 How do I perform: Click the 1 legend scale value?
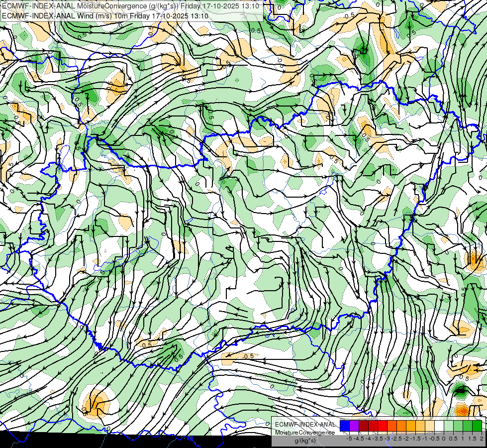pyautogui.click(x=463, y=439)
